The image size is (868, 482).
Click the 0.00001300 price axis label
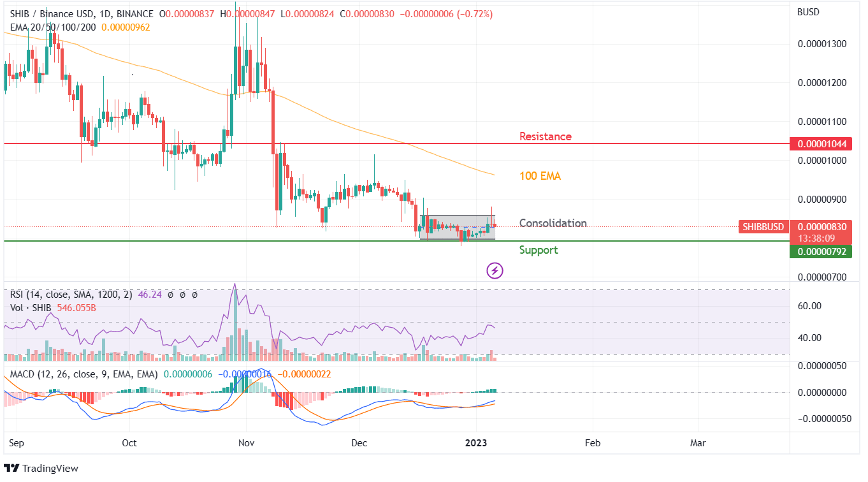[x=822, y=44]
